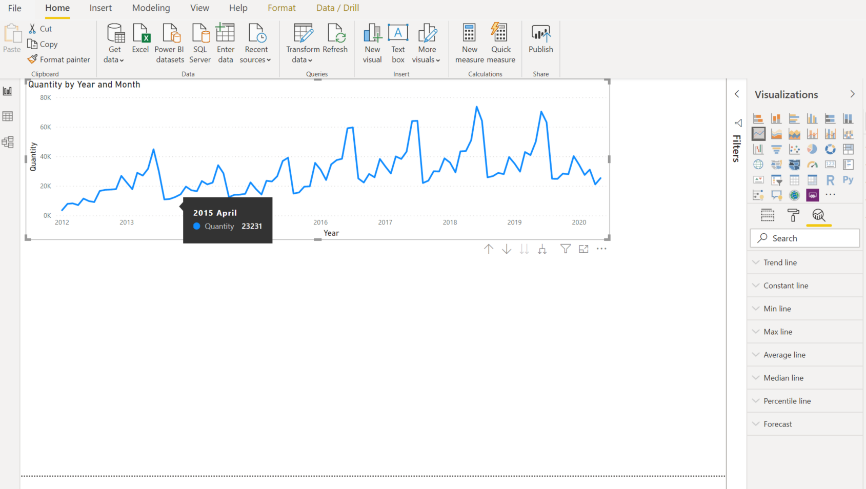Select the card visualization
This screenshot has width=866, height=489.
830,165
